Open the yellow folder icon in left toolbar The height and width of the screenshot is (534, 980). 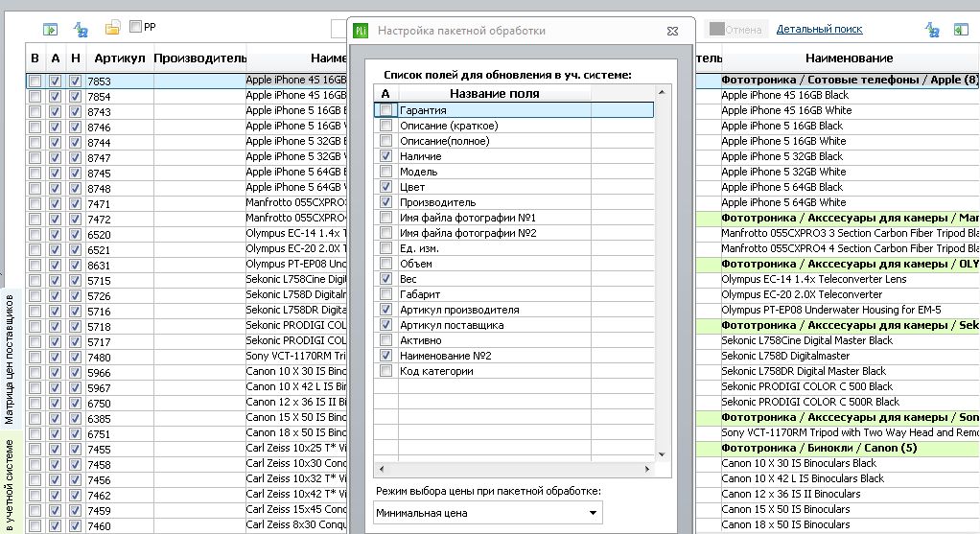[x=112, y=28]
